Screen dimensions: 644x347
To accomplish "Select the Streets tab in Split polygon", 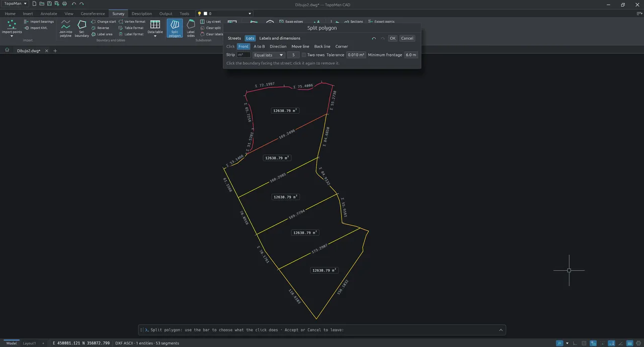I will tap(234, 38).
